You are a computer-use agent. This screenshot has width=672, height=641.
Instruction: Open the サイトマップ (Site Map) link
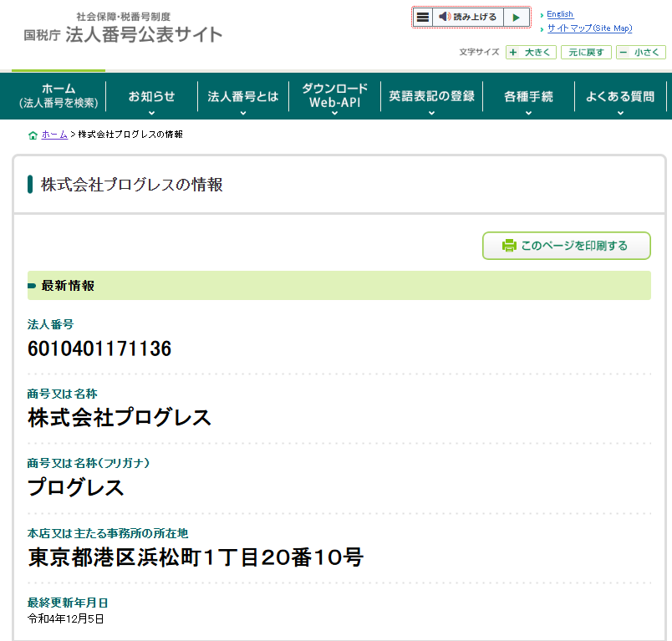590,28
